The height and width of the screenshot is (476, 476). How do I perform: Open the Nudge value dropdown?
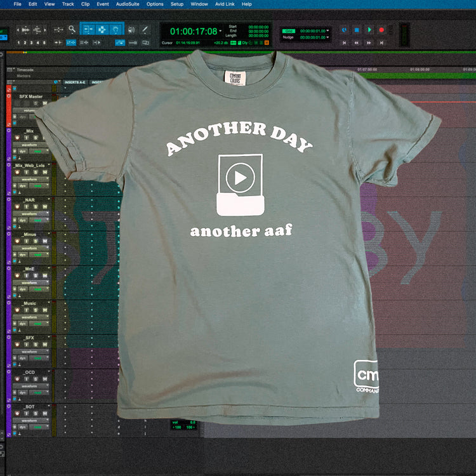click(327, 37)
